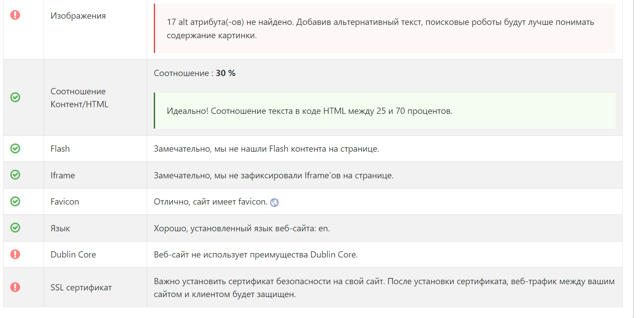Click the bold 30 % ratio value

point(226,73)
